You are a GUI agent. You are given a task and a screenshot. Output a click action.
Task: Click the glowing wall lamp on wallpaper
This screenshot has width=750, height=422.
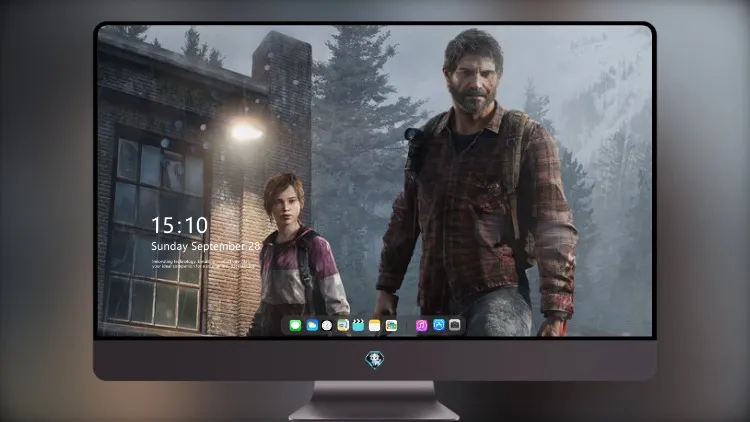tap(246, 131)
